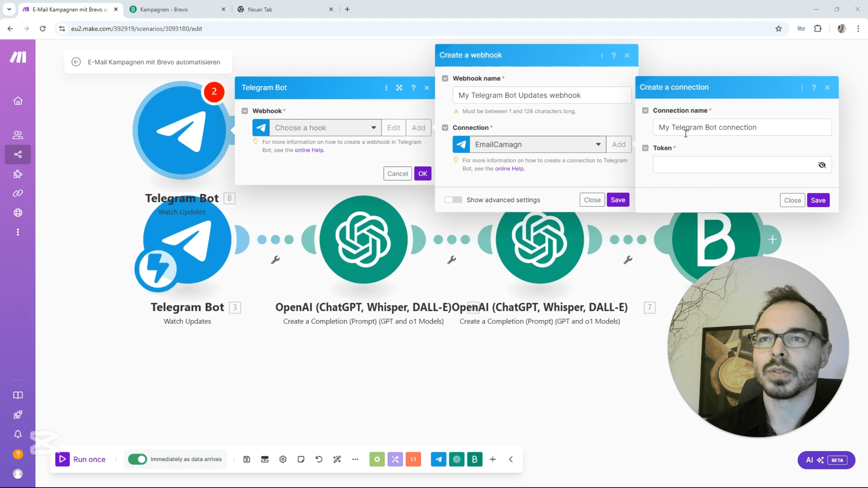Click the auto-align magic wand icon
868x488 pixels.
tap(337, 460)
